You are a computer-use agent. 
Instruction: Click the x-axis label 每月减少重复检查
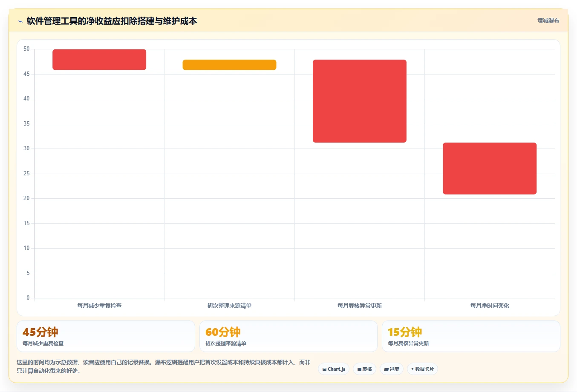(99, 306)
